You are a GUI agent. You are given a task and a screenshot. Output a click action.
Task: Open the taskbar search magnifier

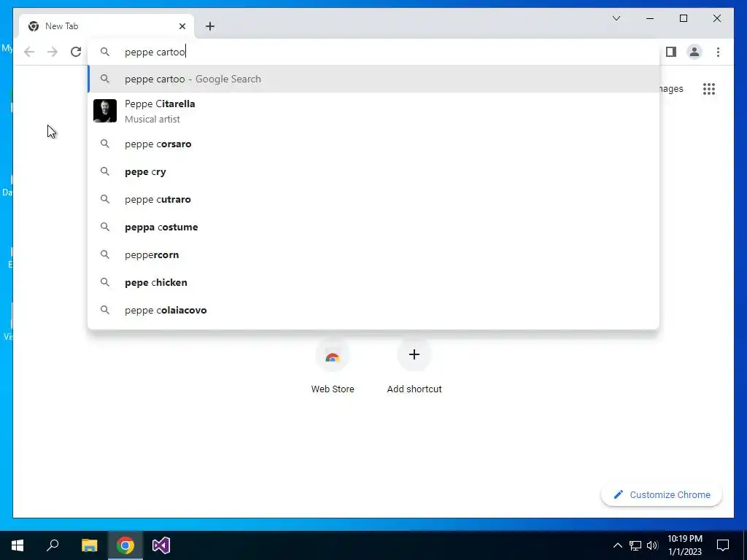point(53,545)
